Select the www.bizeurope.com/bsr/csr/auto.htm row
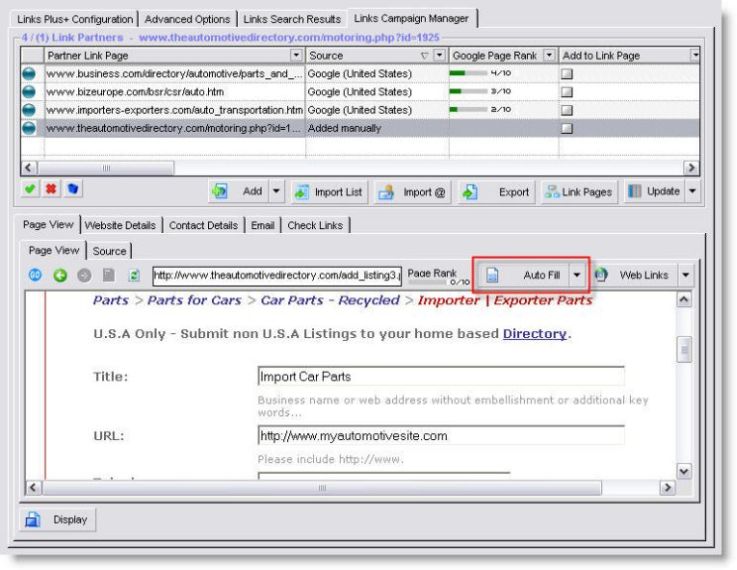 click(x=360, y=92)
